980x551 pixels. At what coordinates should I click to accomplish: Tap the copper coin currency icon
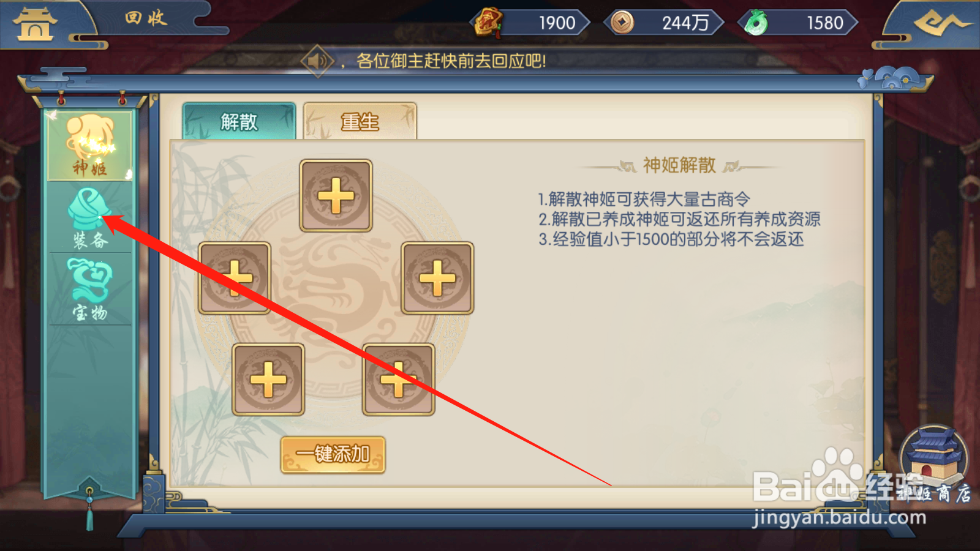[x=622, y=23]
